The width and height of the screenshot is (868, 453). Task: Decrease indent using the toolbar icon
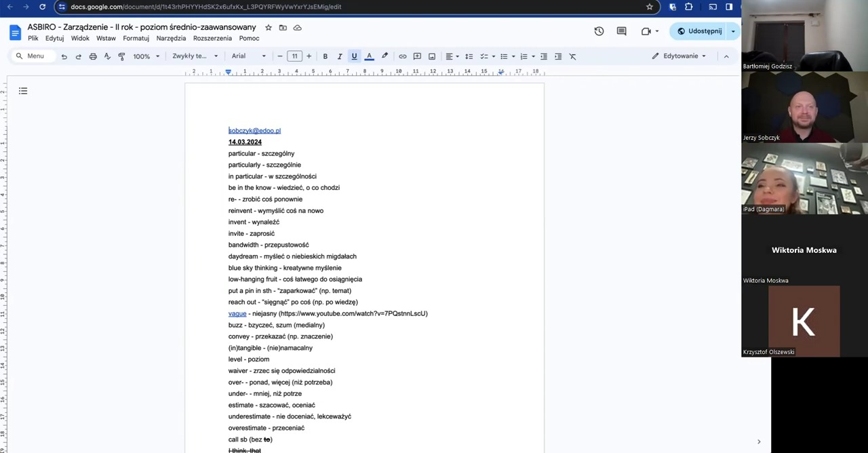pyautogui.click(x=544, y=56)
